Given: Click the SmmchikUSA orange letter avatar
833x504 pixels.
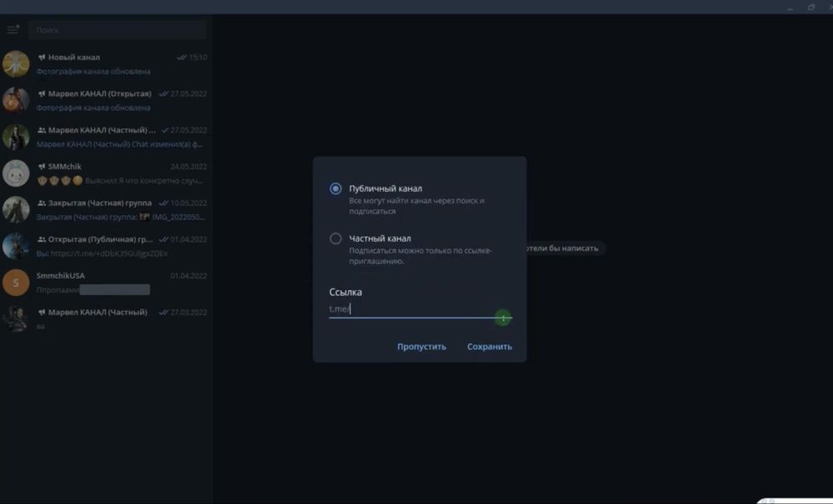Looking at the screenshot, I should click(16, 282).
